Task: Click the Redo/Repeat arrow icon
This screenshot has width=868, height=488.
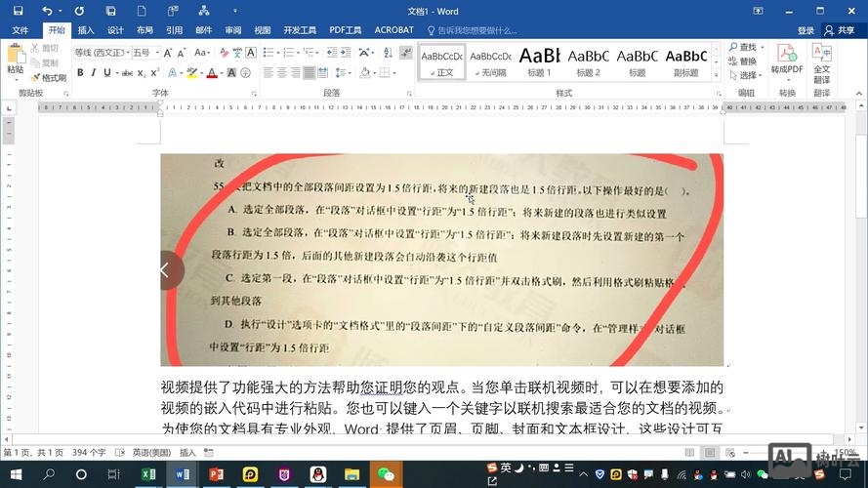Action: tap(79, 11)
